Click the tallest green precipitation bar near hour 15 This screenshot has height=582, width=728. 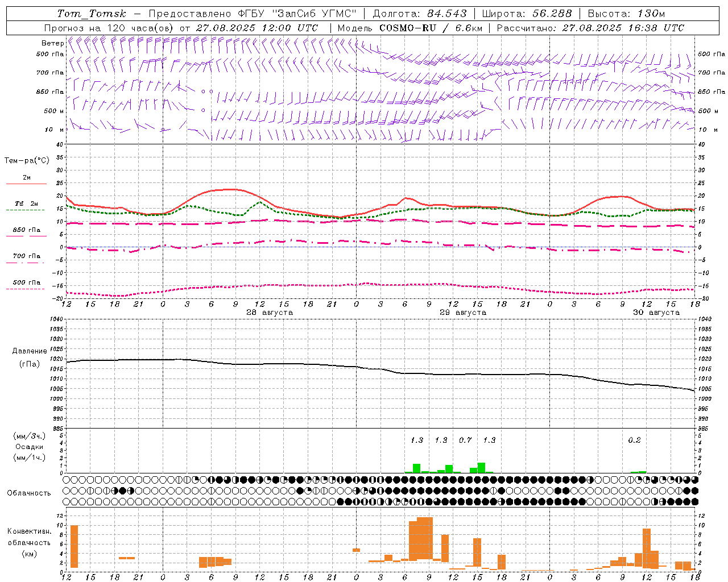click(482, 468)
